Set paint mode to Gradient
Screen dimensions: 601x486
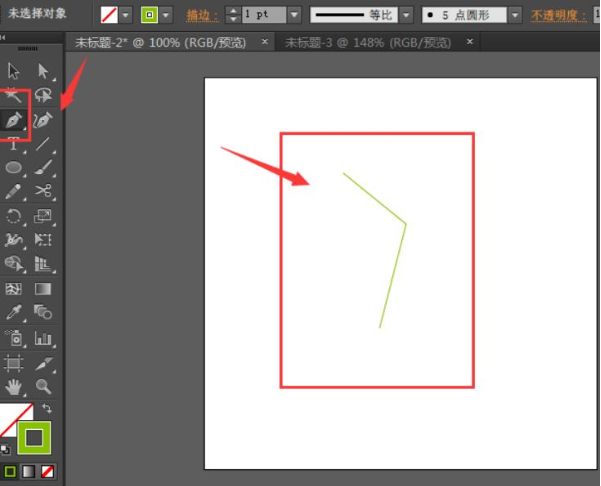(29, 471)
